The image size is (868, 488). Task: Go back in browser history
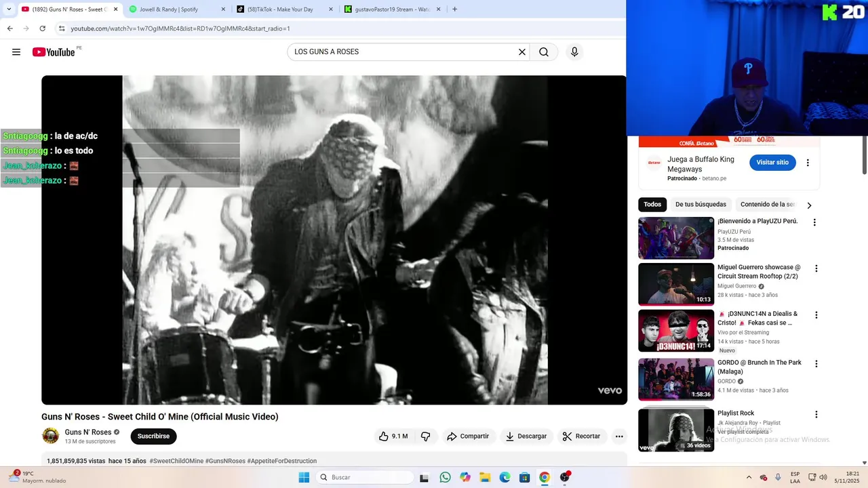[9, 28]
